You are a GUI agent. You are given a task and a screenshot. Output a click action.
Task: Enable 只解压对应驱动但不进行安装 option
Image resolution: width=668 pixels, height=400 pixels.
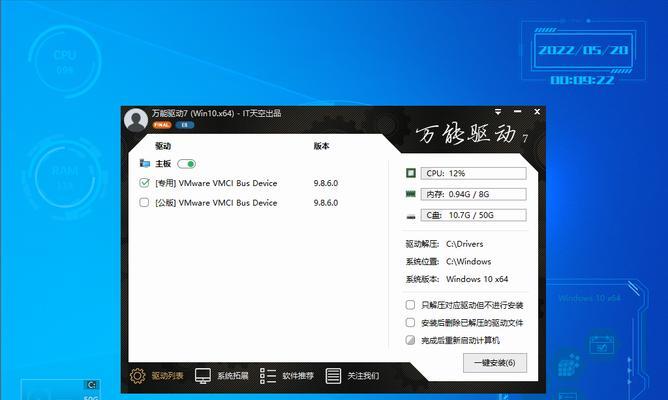[x=410, y=305]
